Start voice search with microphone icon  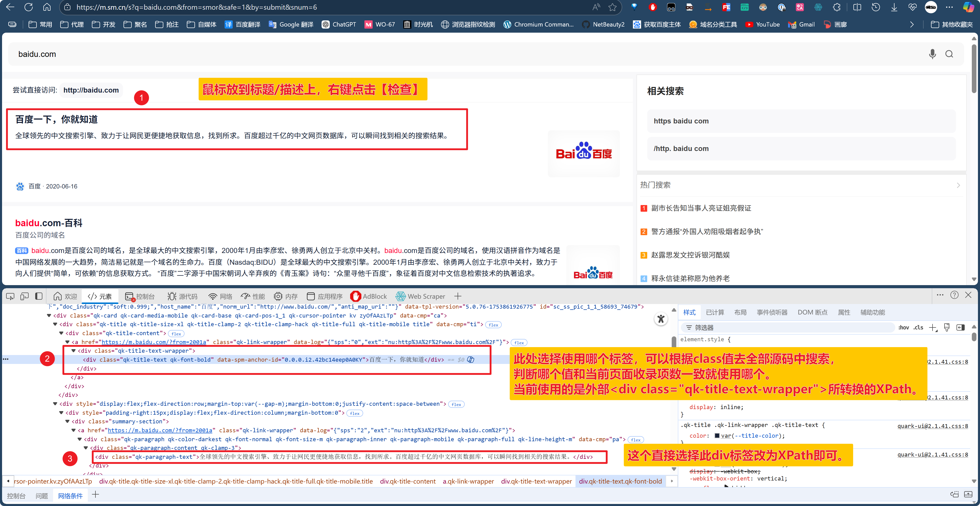932,54
